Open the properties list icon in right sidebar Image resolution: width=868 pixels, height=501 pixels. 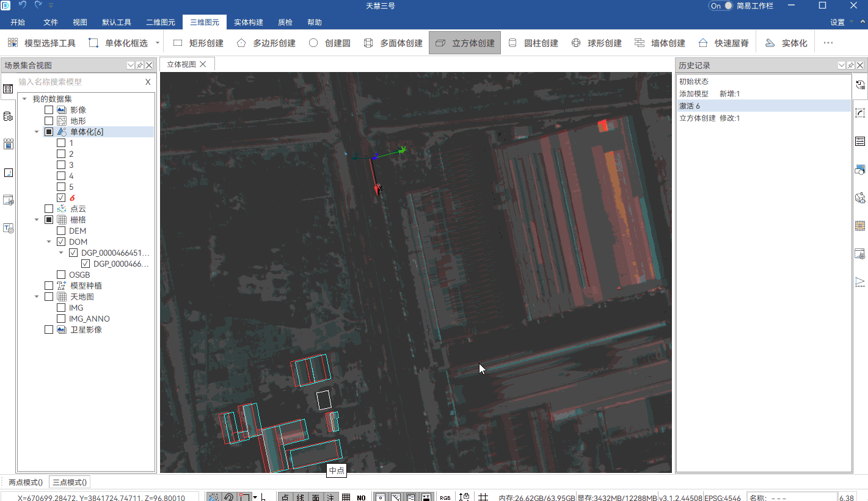860,142
